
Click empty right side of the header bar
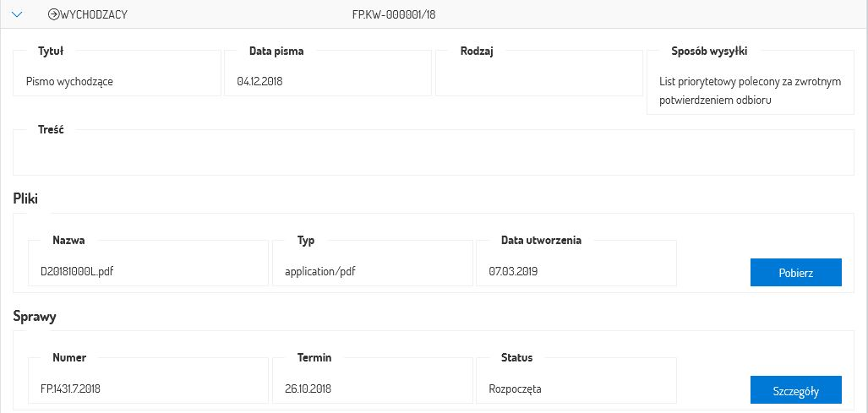pos(676,14)
